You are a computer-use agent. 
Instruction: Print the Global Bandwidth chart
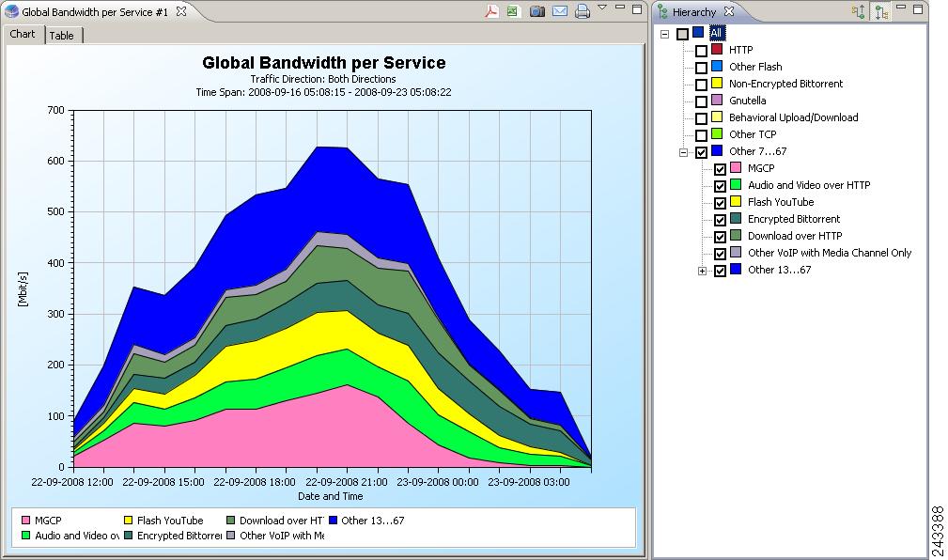tap(583, 12)
